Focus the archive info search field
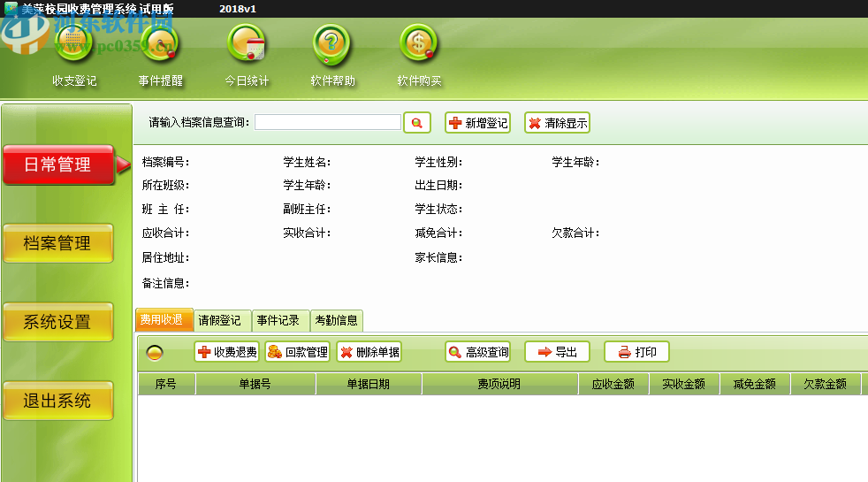The height and width of the screenshot is (482, 868). [328, 122]
